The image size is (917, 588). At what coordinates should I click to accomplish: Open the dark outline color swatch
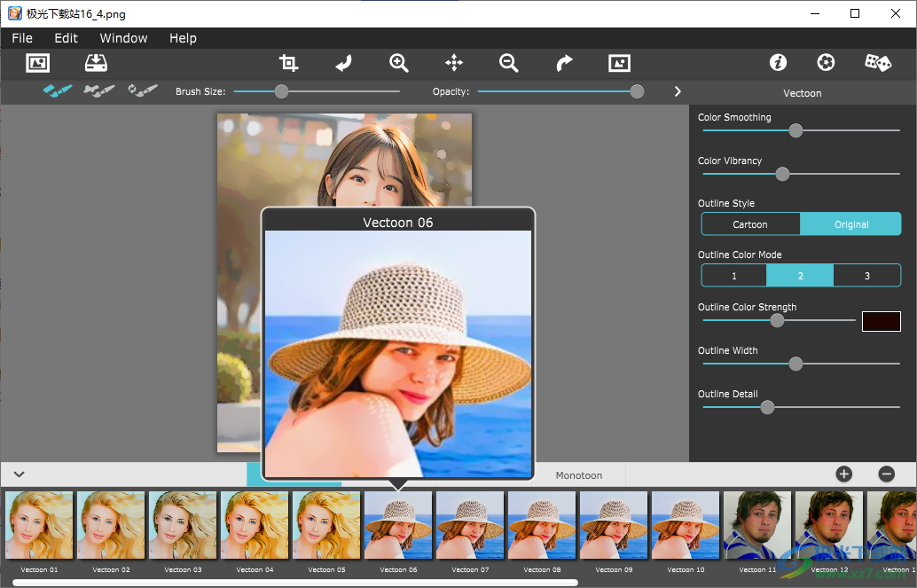coord(882,321)
